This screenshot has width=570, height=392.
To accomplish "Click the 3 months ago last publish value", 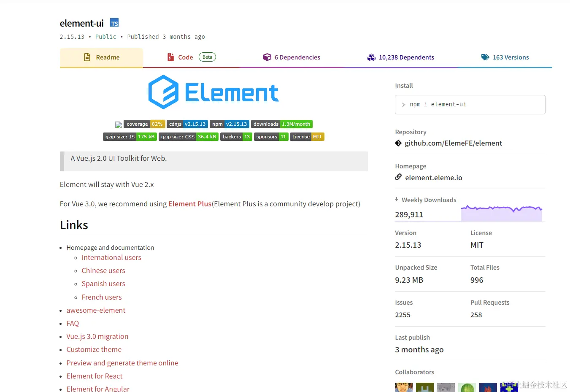I will coord(419,349).
